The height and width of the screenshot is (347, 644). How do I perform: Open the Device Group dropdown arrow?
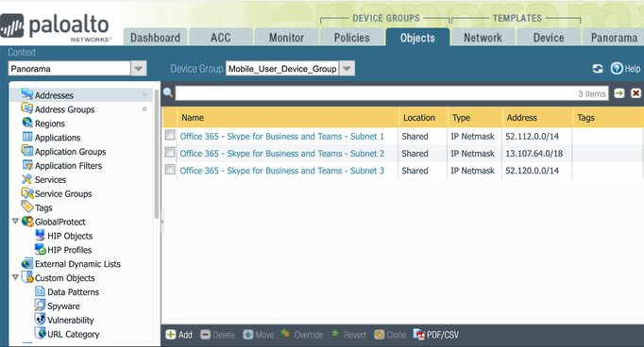tap(347, 69)
